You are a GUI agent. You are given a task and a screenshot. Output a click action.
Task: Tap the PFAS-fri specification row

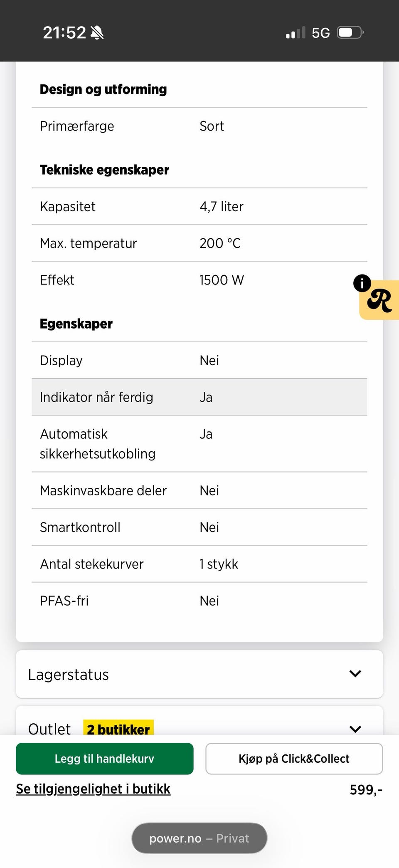(199, 601)
